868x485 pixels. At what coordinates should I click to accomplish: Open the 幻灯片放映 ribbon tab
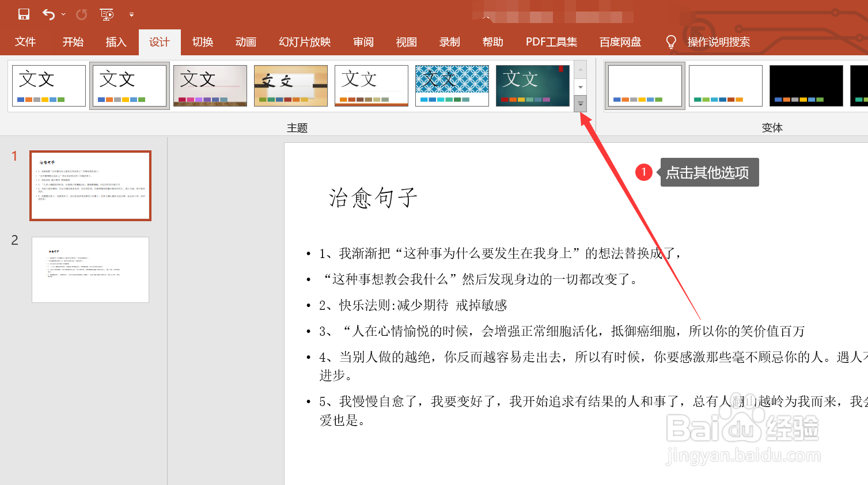pyautogui.click(x=305, y=42)
